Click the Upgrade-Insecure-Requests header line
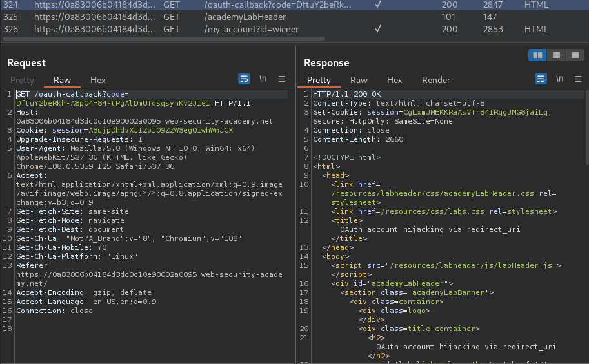589x364 pixels. coord(79,139)
